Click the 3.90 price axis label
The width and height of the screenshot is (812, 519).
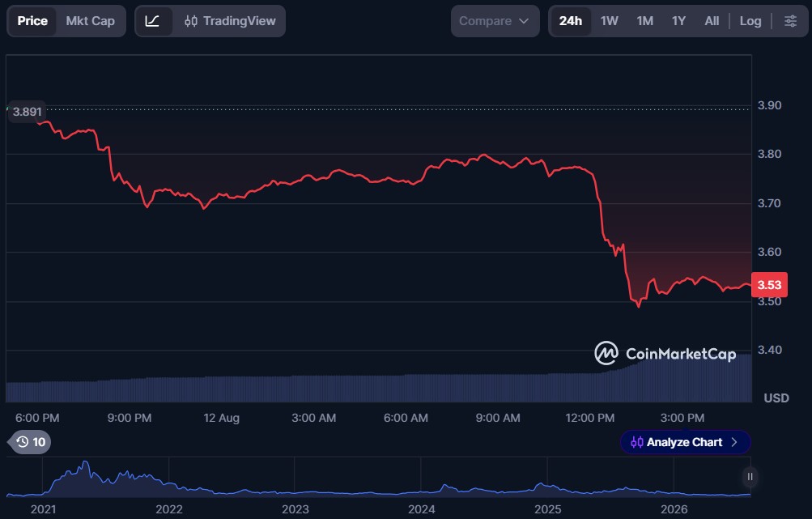pyautogui.click(x=769, y=105)
